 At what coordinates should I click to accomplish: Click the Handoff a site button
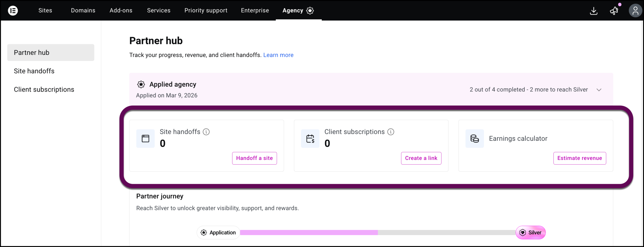tap(254, 158)
